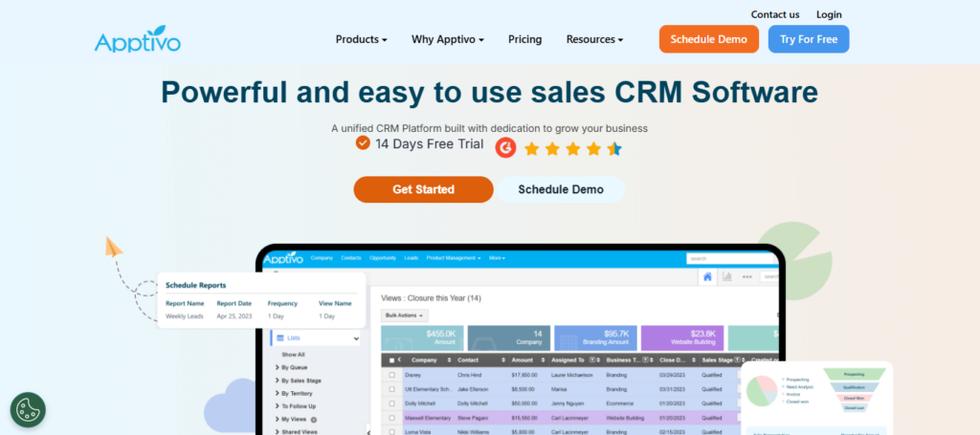Filter the Sales Stage column

(x=737, y=360)
